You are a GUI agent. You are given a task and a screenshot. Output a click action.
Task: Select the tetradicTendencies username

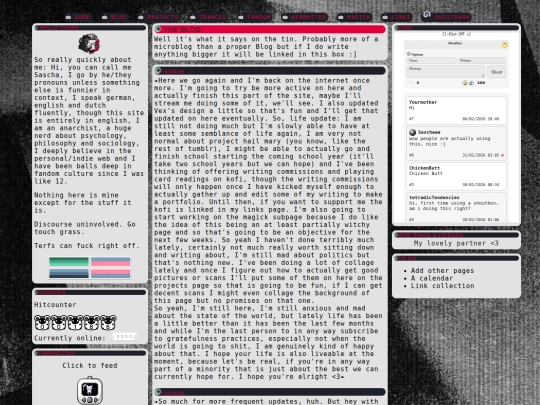pyautogui.click(x=434, y=198)
